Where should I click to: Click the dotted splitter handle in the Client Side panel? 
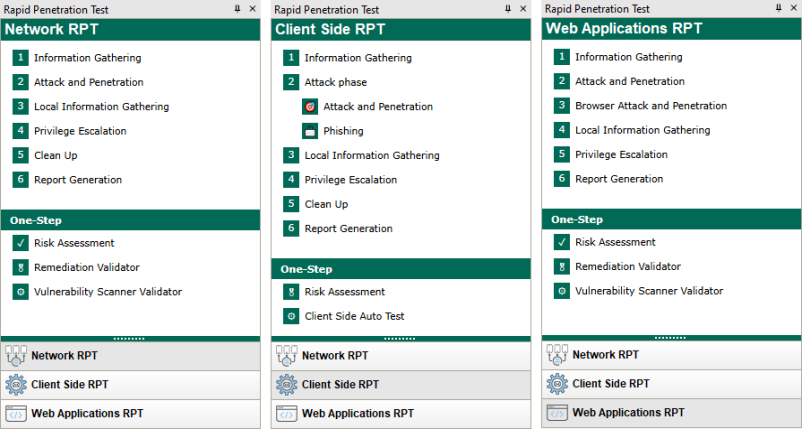[x=399, y=338]
